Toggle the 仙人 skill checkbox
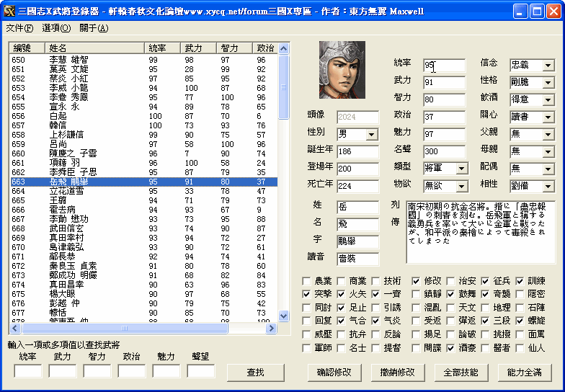Viewport: 565px width, 392px height. coord(520,348)
